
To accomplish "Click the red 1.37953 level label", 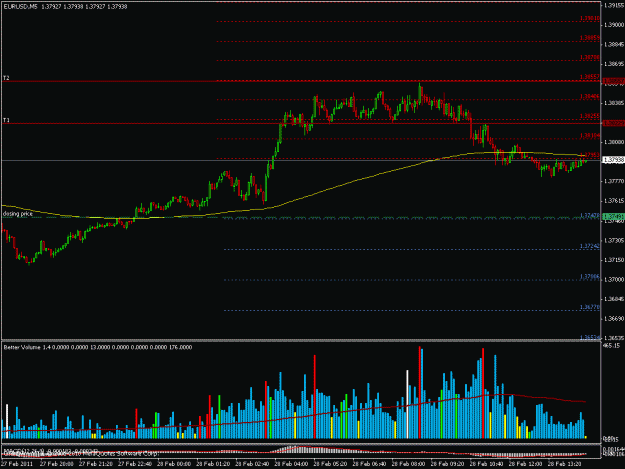I will pos(591,155).
